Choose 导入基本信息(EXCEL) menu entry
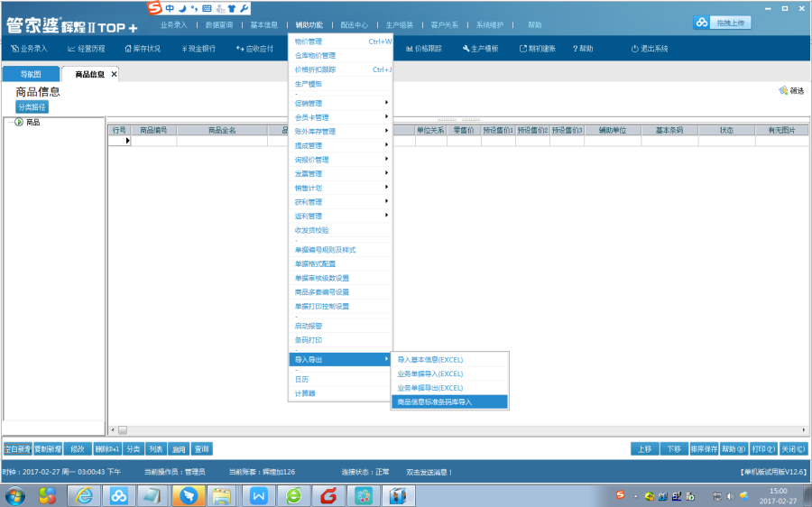 (430, 360)
